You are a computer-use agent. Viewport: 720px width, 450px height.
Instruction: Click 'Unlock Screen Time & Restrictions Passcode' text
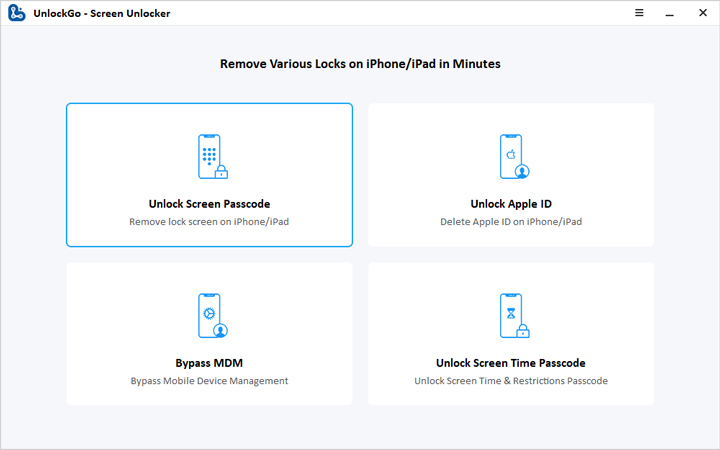pyautogui.click(x=511, y=381)
